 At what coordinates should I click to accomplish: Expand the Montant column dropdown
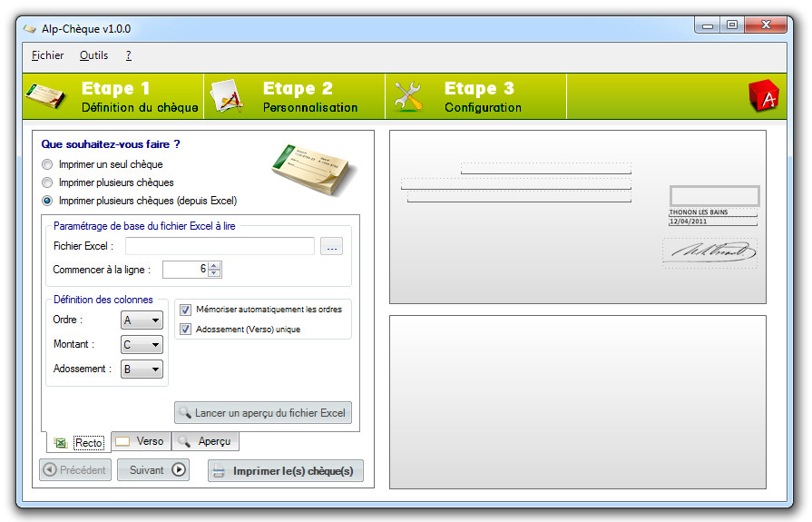pyautogui.click(x=142, y=345)
